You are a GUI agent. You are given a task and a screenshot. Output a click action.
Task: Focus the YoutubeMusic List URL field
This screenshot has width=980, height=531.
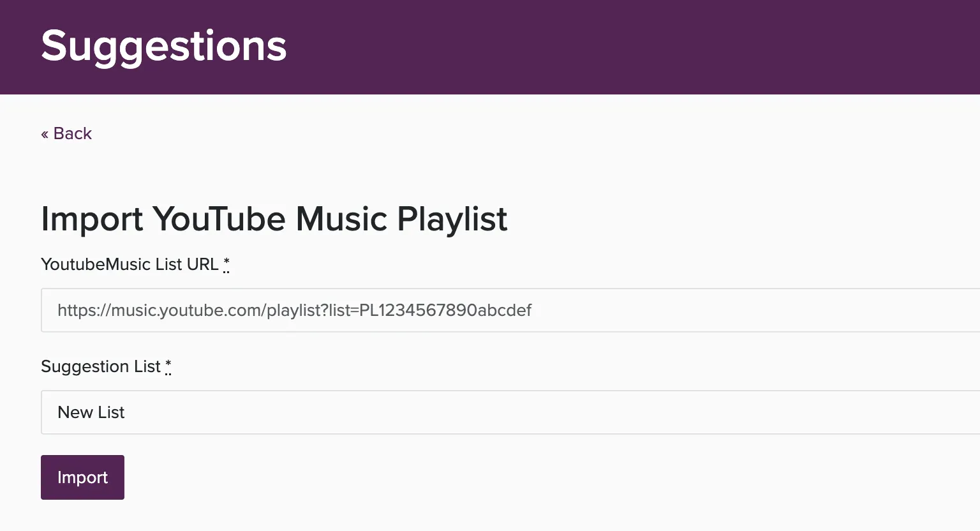(x=510, y=310)
